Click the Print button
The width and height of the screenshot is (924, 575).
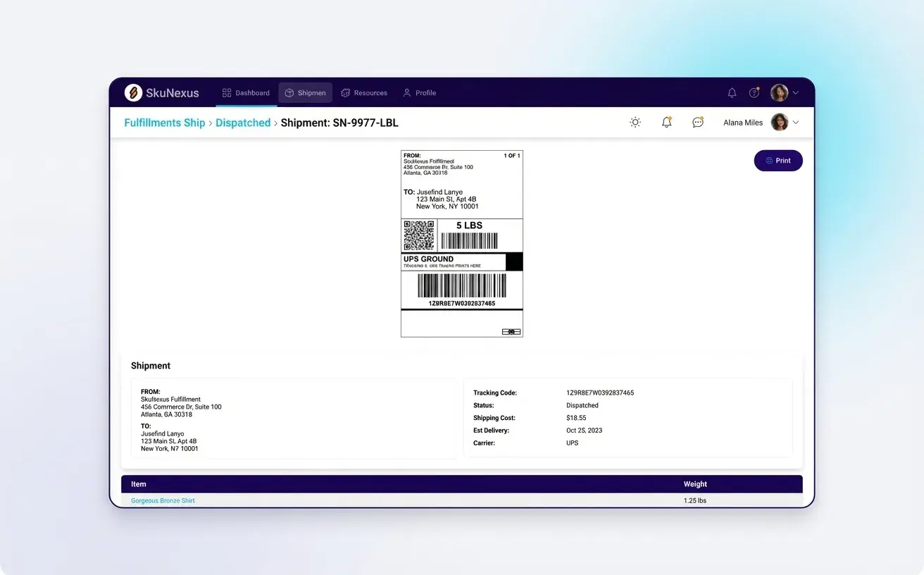tap(778, 160)
